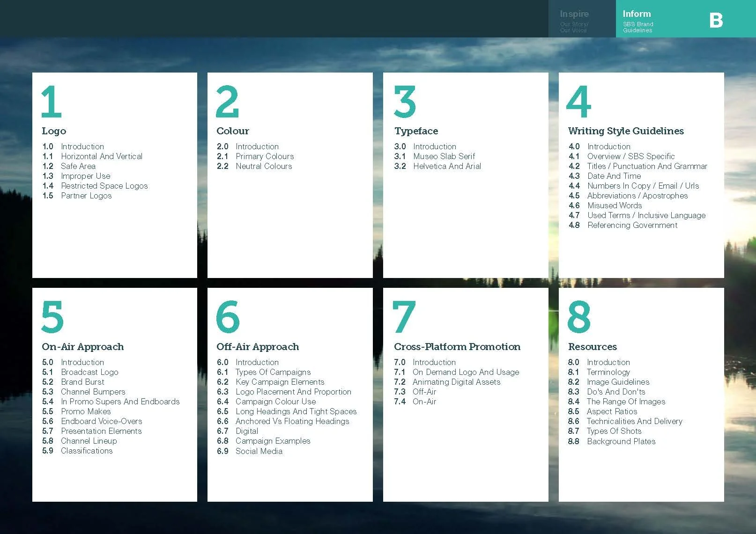Switch to the Inspire tab
Screen dimensions: 756x534
click(582, 19)
